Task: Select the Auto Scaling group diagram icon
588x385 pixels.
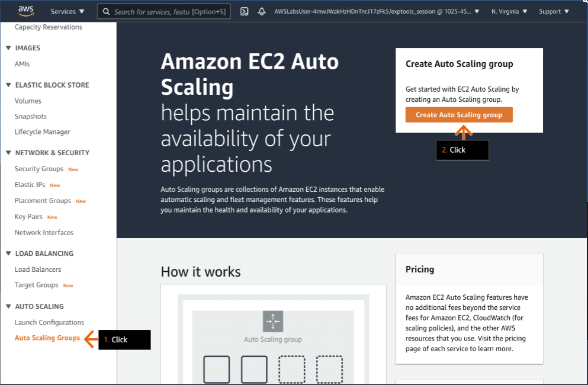Action: click(272, 321)
